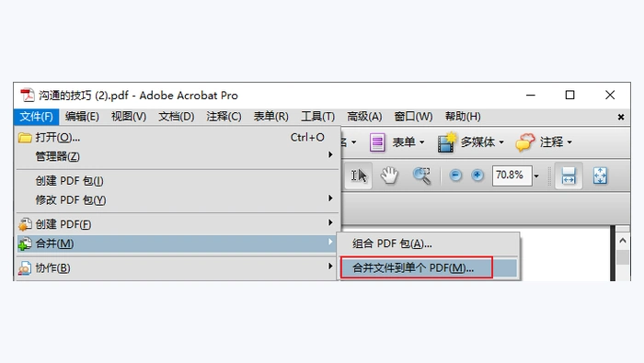644x363 pixels.
Task: Click the 多媒体 filmstrip icon
Action: pos(447,142)
